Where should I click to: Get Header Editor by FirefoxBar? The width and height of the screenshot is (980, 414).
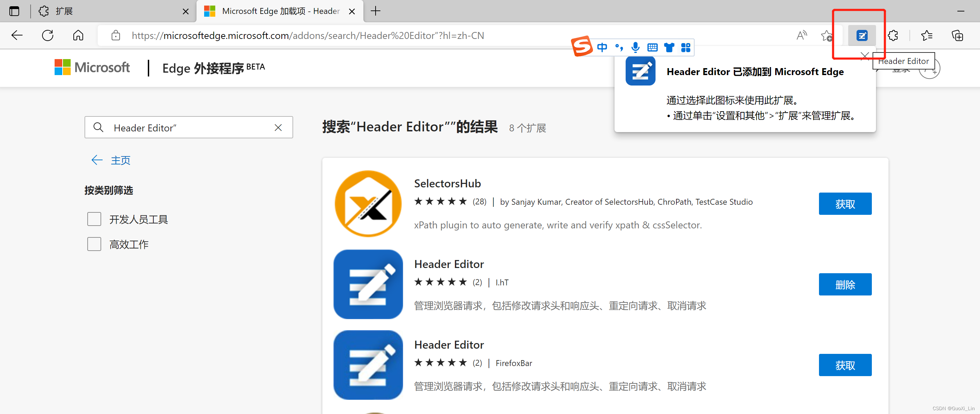click(845, 365)
